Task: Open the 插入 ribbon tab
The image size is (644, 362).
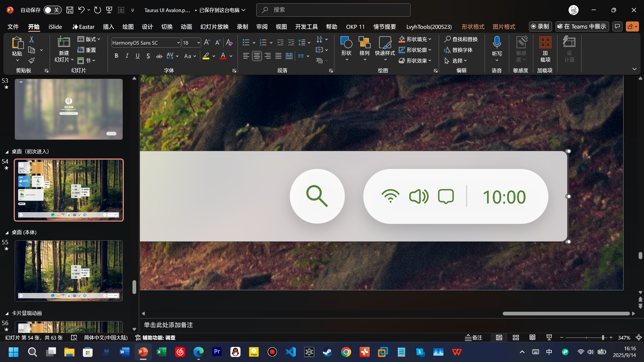Action: pos(108,27)
